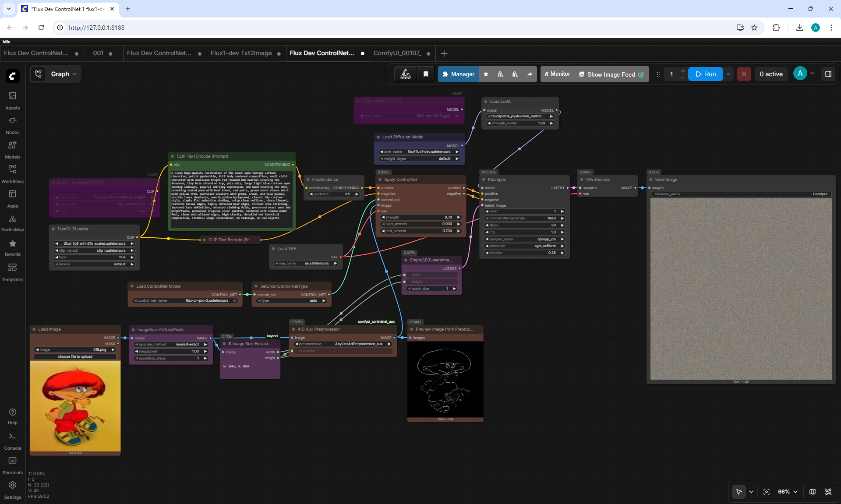This screenshot has width=841, height=504.
Task: Expand the Graph dropdown
Action: coord(56,74)
